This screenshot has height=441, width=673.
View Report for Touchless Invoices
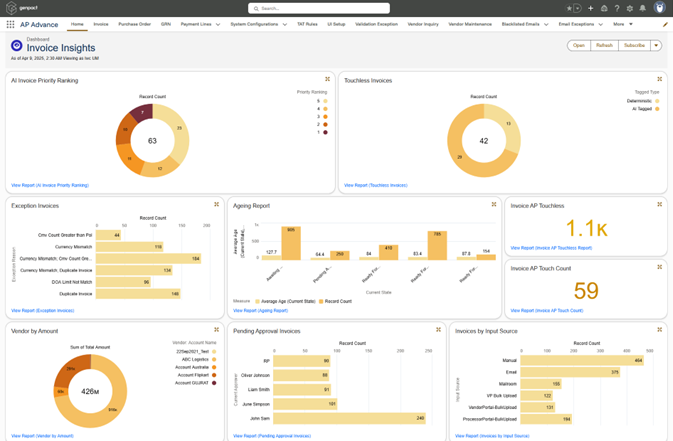(x=376, y=185)
